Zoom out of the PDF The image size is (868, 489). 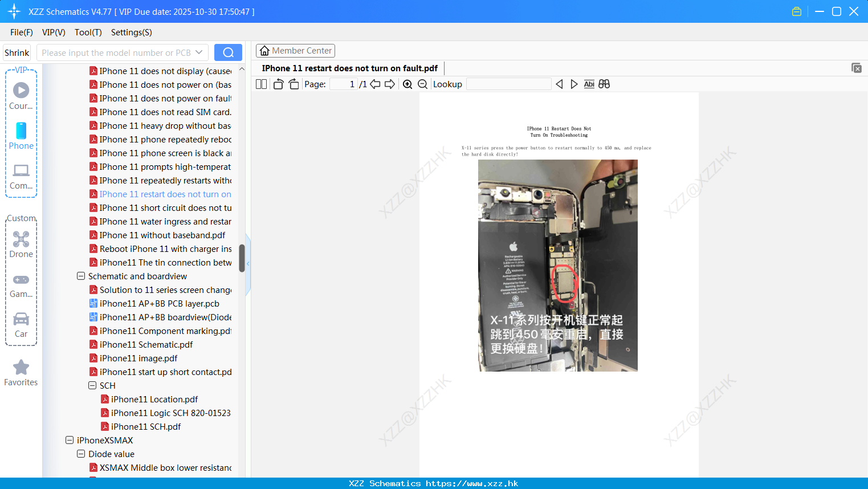(422, 84)
